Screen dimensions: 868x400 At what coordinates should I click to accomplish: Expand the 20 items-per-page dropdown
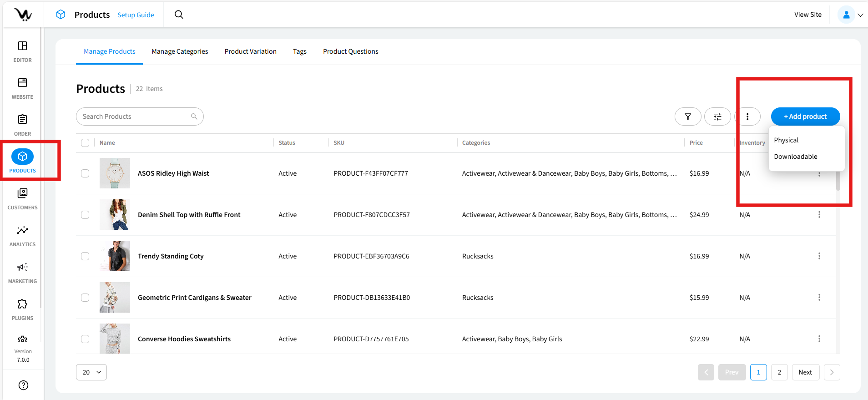coord(91,372)
